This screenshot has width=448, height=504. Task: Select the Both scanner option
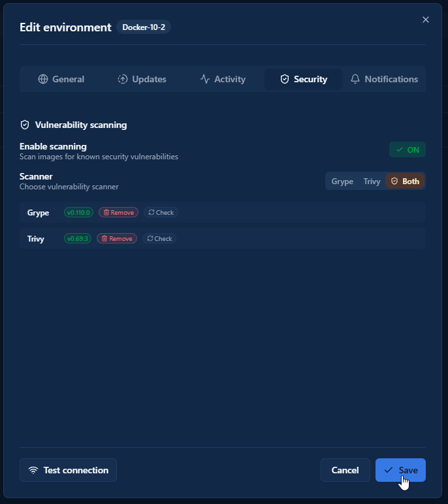pyautogui.click(x=405, y=181)
